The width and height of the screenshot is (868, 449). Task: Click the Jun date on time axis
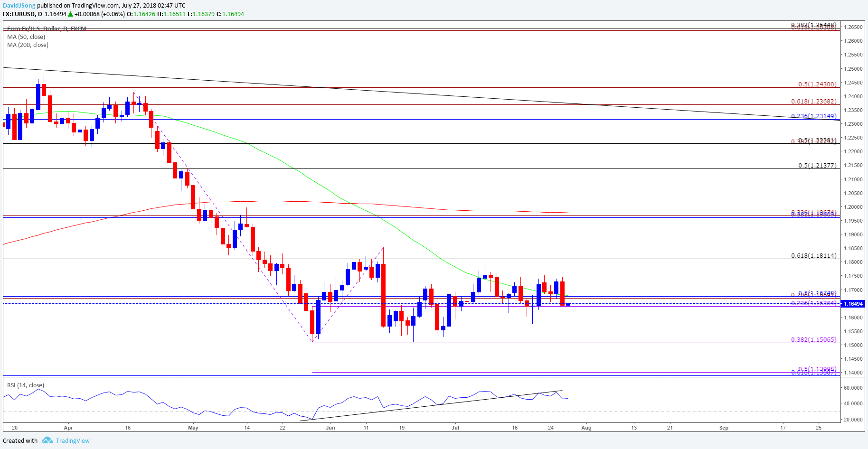pos(330,428)
